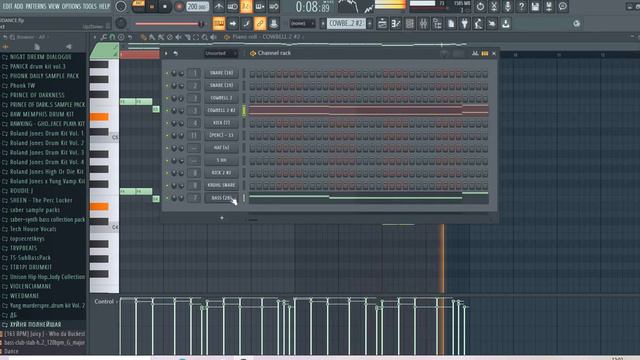The height and width of the screenshot is (360, 640).
Task: Select the piano roll magnet snap icon
Action: [112, 37]
